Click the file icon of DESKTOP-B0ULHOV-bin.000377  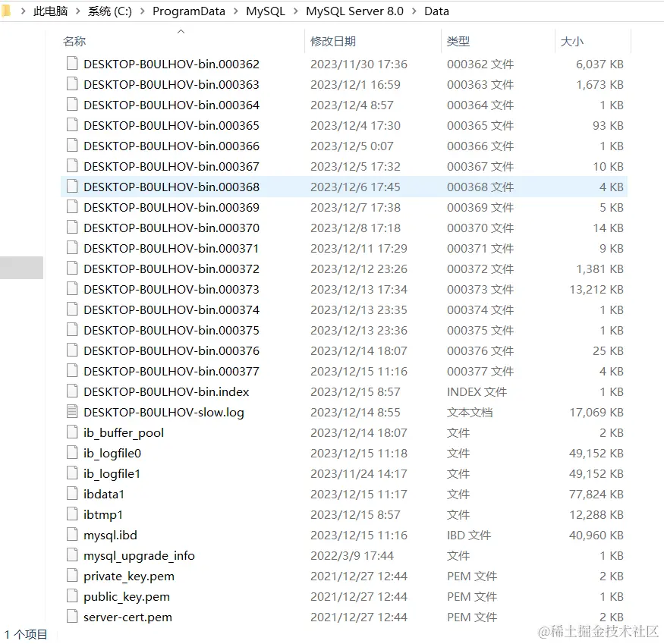72,371
